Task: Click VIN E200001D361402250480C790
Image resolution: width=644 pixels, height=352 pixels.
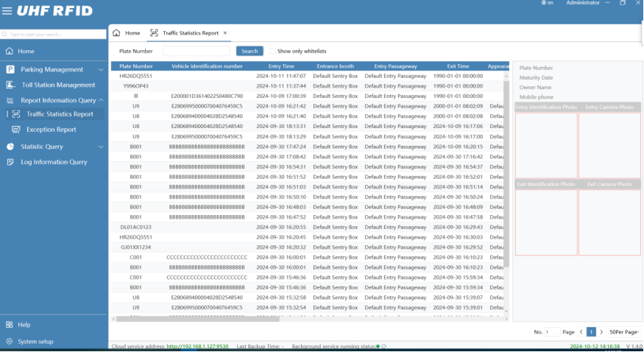Action: [x=207, y=96]
